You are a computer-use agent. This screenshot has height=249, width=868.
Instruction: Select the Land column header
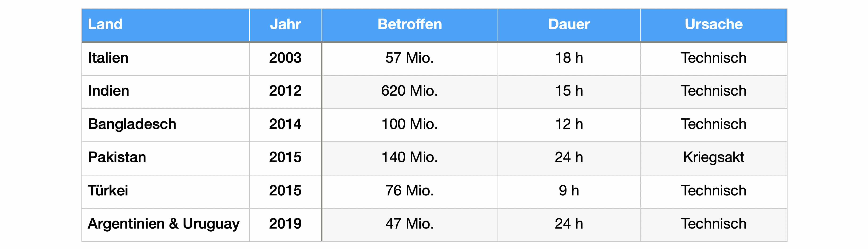point(165,25)
